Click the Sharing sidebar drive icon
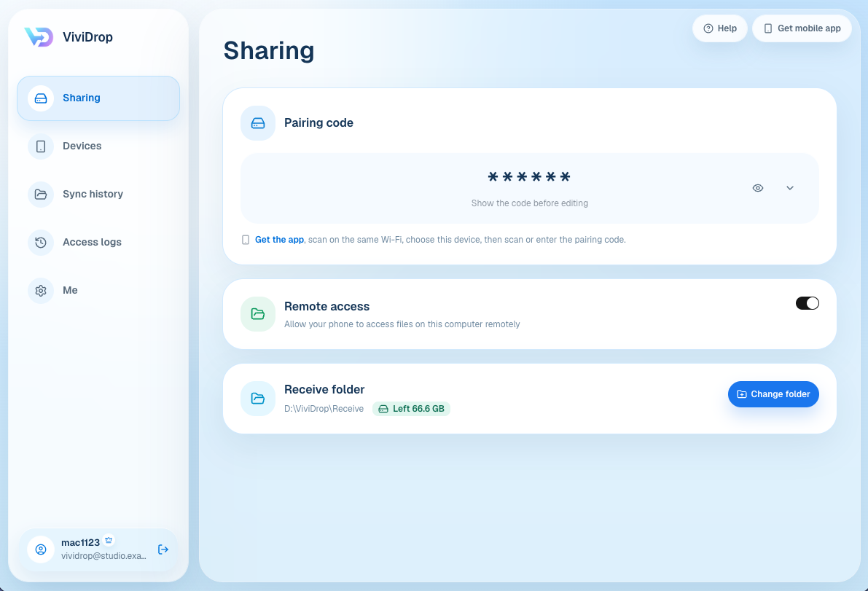Image resolution: width=868 pixels, height=591 pixels. coord(41,98)
